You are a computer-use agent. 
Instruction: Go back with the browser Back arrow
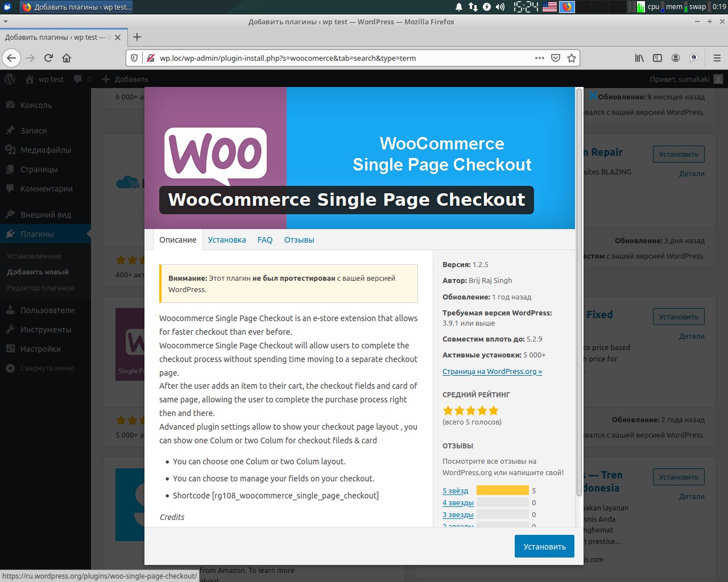point(11,58)
